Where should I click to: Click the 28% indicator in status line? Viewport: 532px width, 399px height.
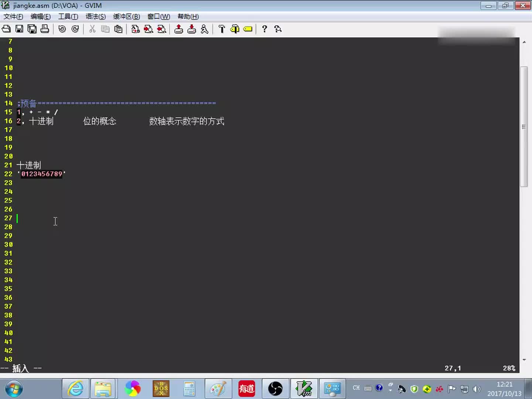(x=509, y=368)
